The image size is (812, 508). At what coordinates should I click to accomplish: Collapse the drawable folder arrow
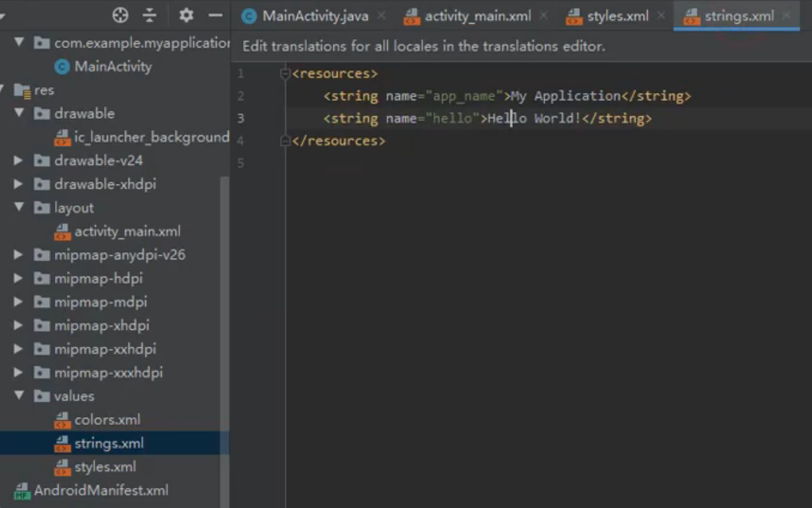tap(19, 112)
